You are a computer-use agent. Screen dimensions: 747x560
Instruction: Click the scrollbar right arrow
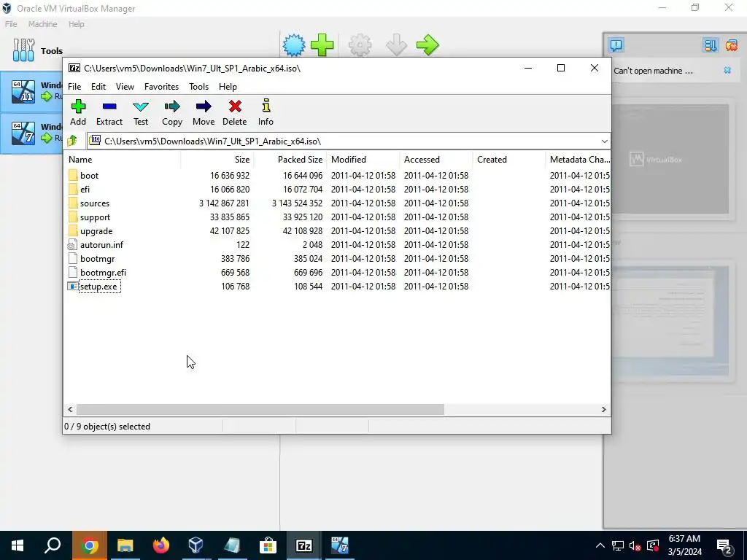click(x=603, y=410)
